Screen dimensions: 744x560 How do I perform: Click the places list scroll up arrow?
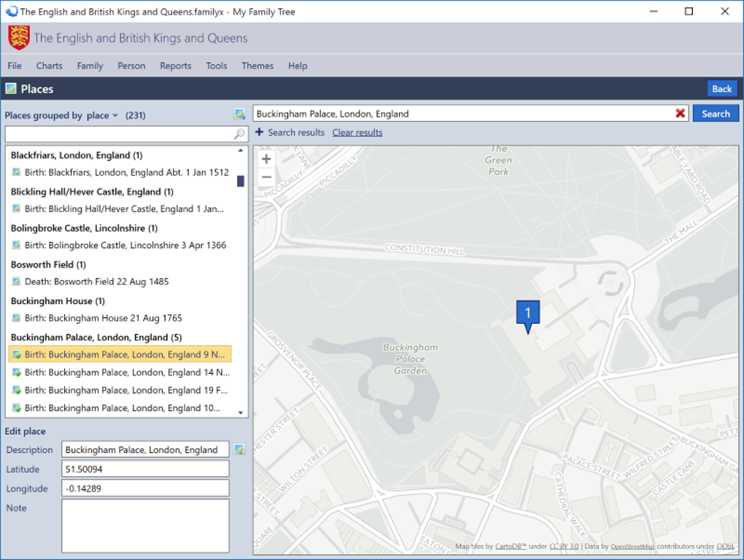coord(241,150)
